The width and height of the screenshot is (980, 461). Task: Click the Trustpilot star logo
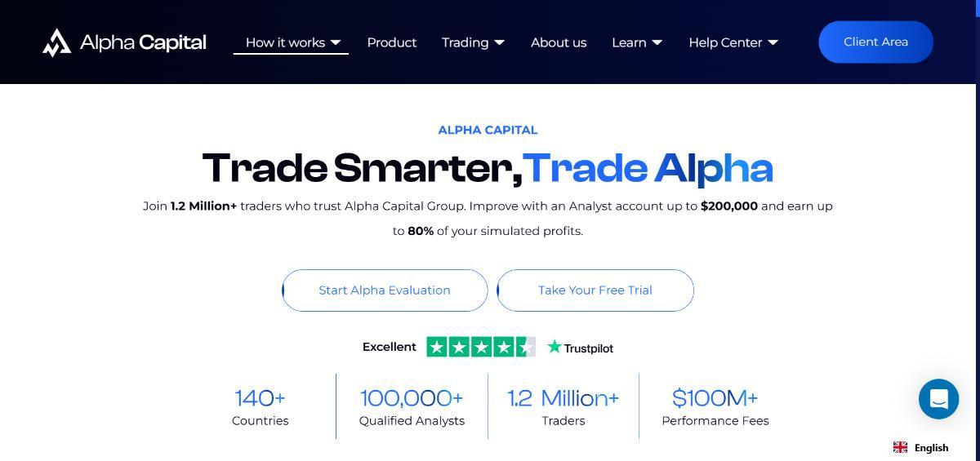555,348
